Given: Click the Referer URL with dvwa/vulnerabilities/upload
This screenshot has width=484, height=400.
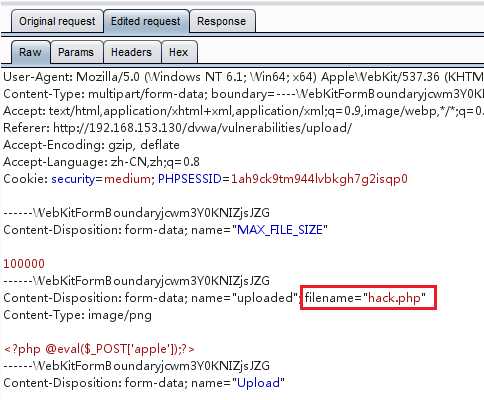Looking at the screenshot, I should [x=202, y=128].
